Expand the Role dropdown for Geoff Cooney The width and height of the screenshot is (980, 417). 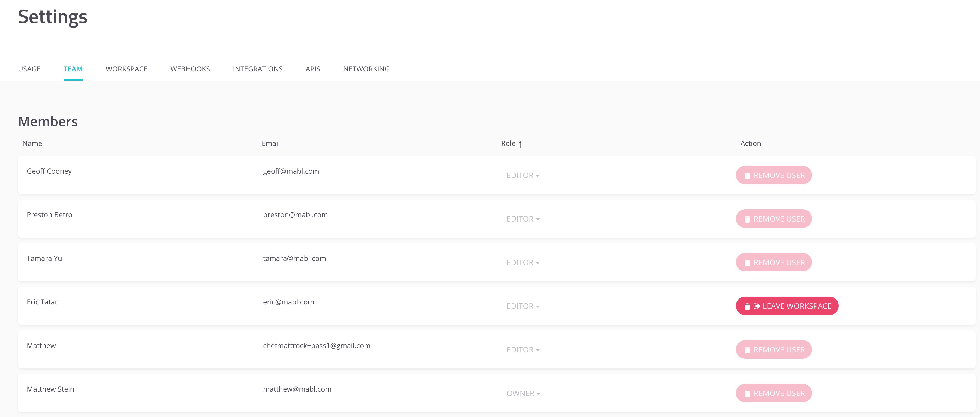(524, 175)
